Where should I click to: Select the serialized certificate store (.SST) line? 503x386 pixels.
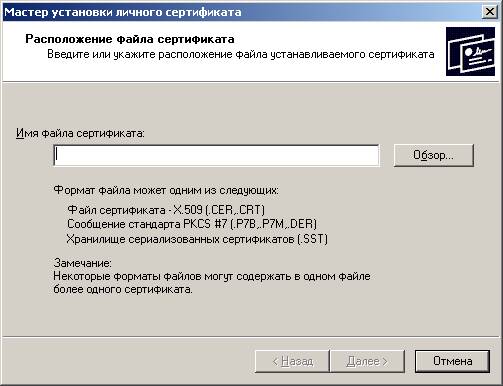point(197,239)
